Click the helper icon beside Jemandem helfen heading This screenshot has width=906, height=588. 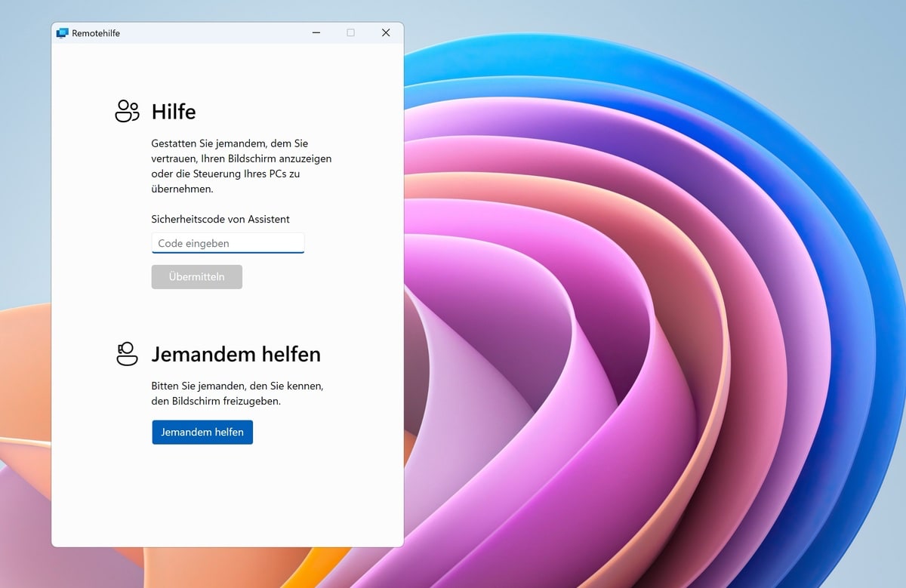pyautogui.click(x=127, y=353)
